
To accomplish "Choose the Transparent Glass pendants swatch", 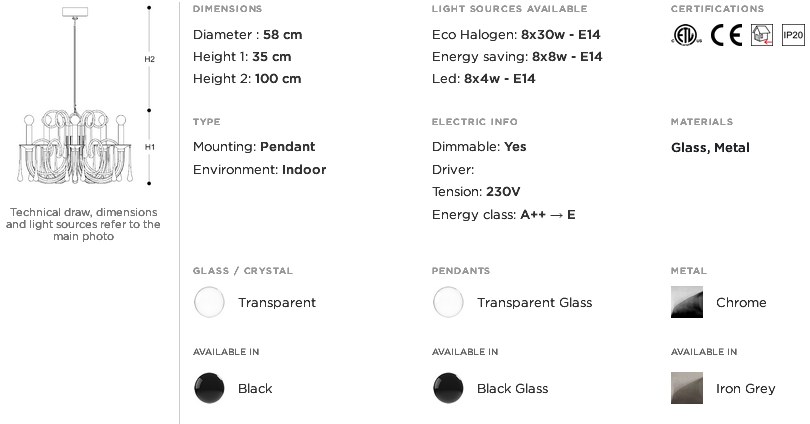I will 448,302.
